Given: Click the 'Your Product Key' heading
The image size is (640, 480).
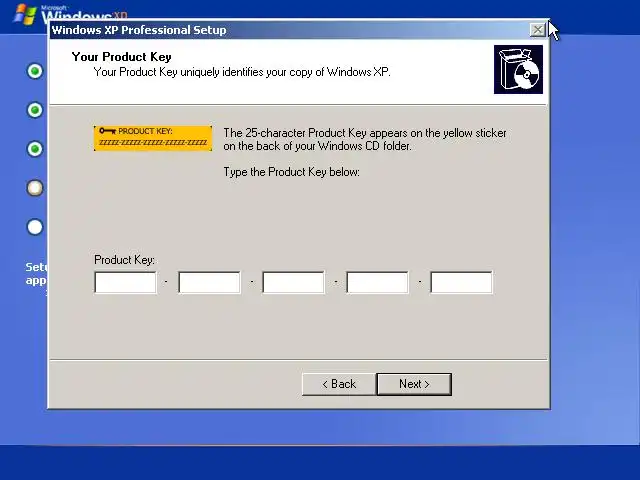Looking at the screenshot, I should tap(122, 57).
